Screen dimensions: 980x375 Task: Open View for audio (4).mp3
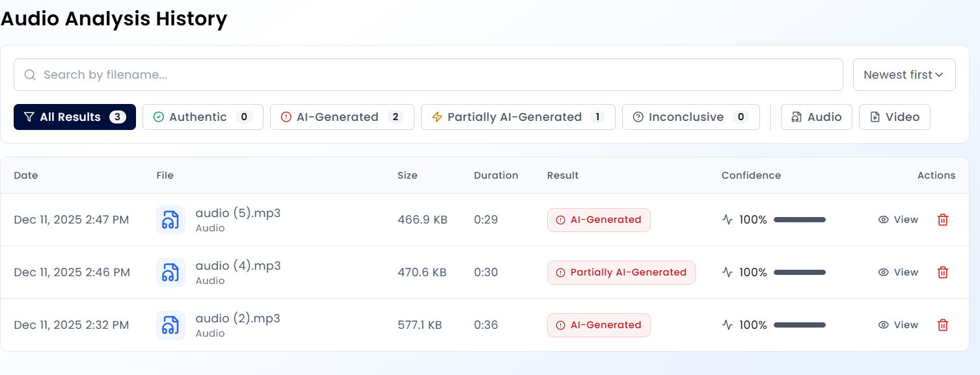(x=898, y=272)
